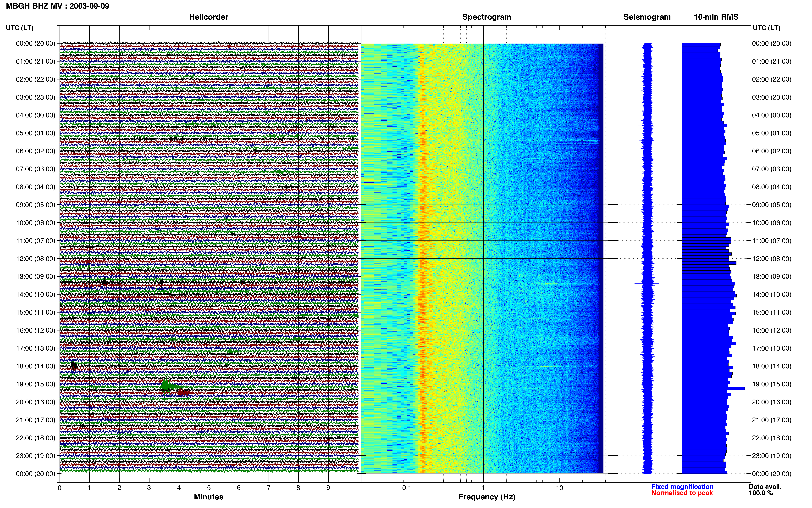Click the "UTC (LT)" label on the left side
Image resolution: width=812 pixels, height=508 pixels.
(x=19, y=28)
